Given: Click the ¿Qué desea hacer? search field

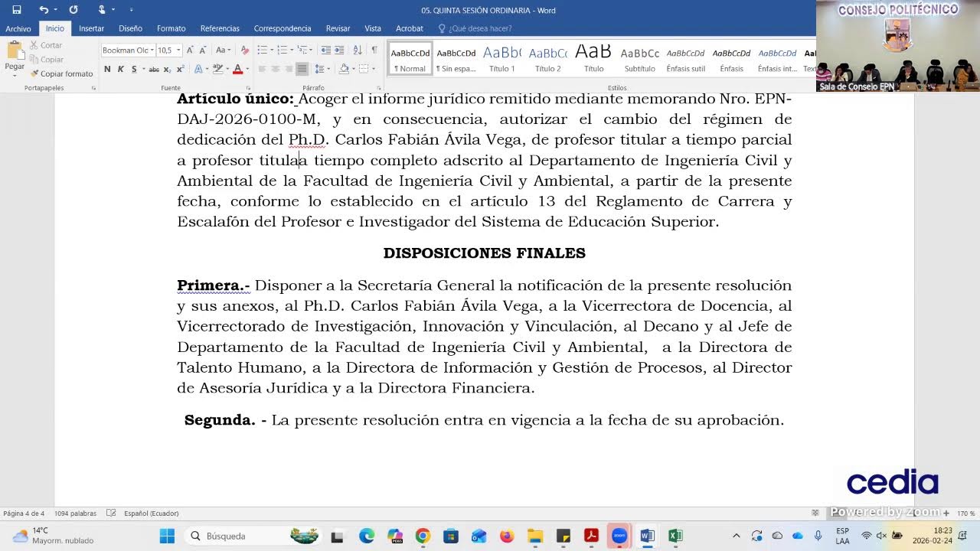Looking at the screenshot, I should 475,28.
